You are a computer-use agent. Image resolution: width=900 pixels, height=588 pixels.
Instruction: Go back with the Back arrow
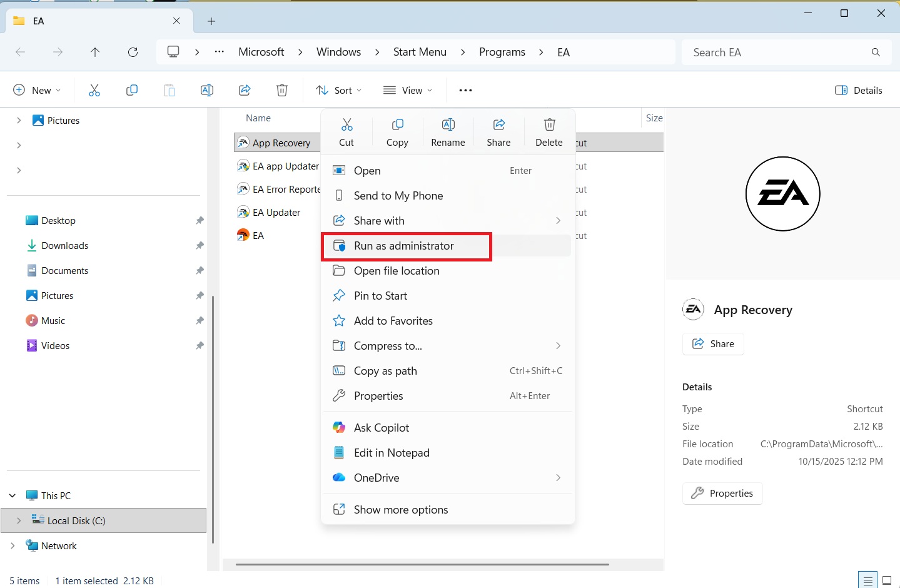coord(20,52)
